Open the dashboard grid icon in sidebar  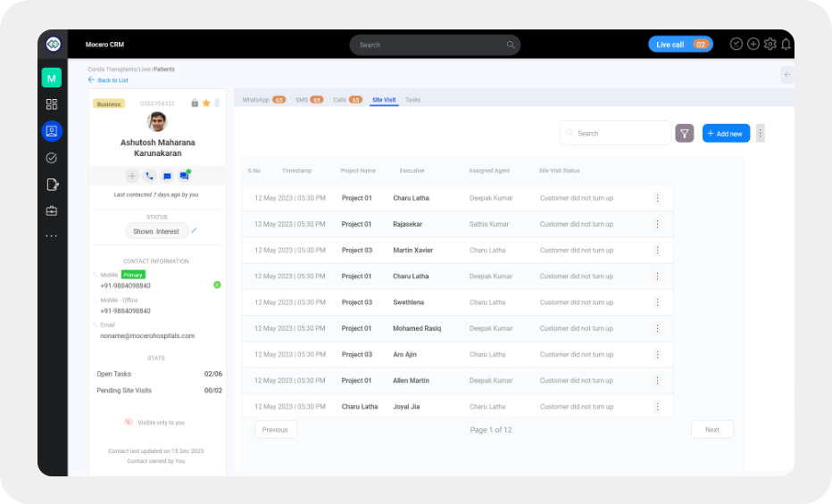tap(52, 104)
